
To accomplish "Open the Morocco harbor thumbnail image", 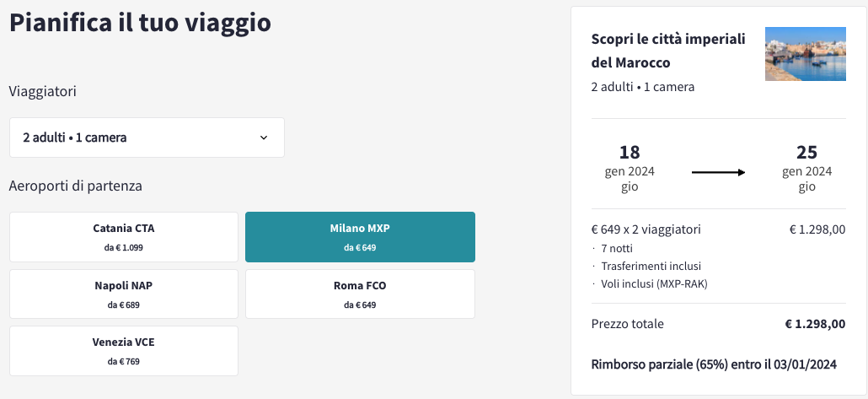I will [806, 54].
